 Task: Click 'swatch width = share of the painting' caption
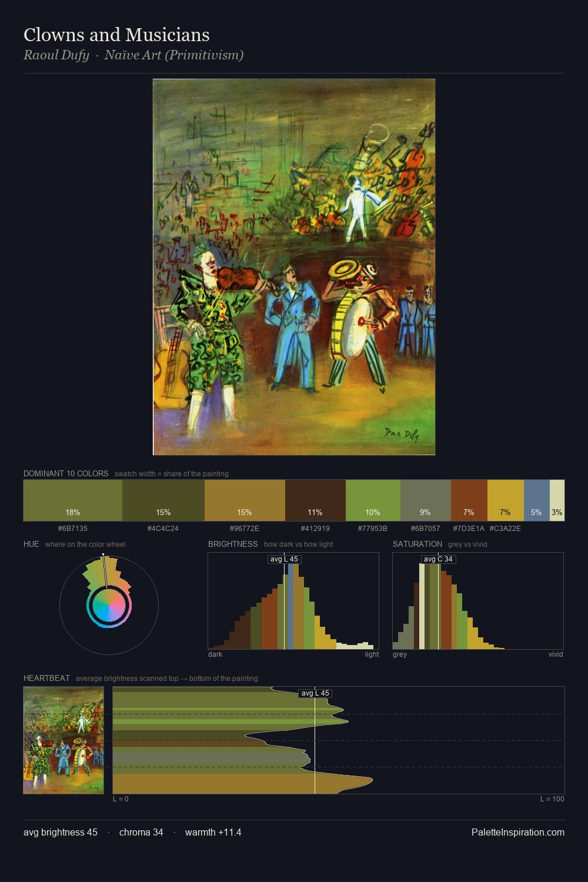[172, 474]
